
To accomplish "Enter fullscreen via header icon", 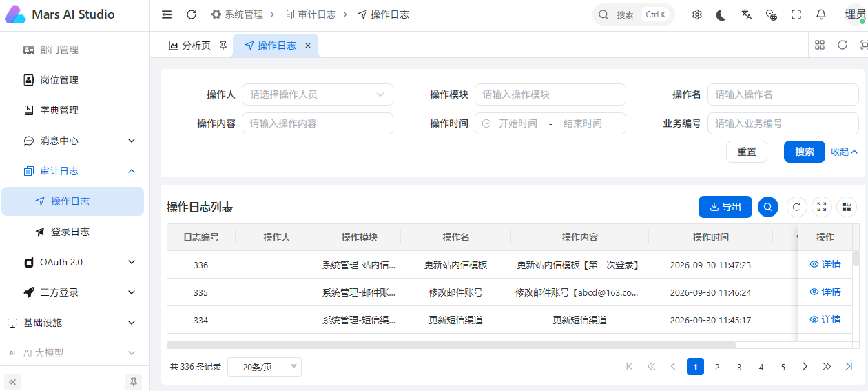I will [796, 14].
